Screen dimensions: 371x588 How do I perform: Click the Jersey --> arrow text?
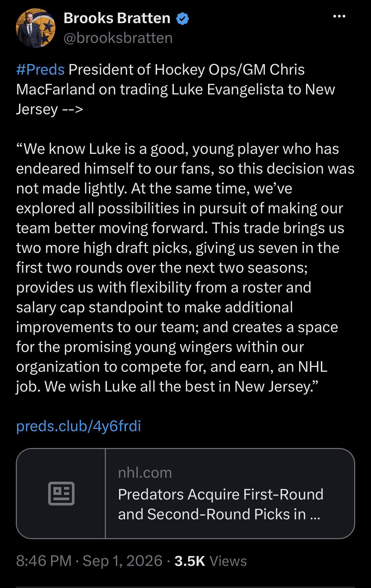pyautogui.click(x=49, y=109)
